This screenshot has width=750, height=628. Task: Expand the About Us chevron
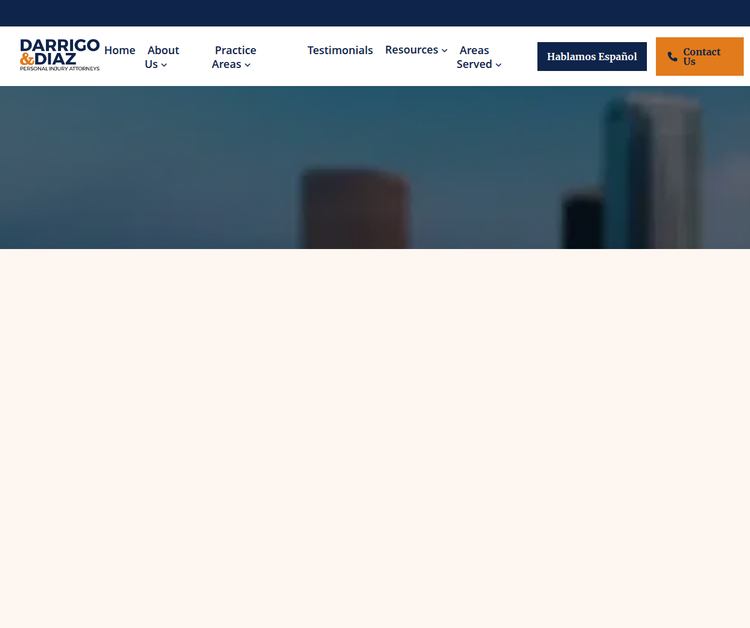point(164,65)
